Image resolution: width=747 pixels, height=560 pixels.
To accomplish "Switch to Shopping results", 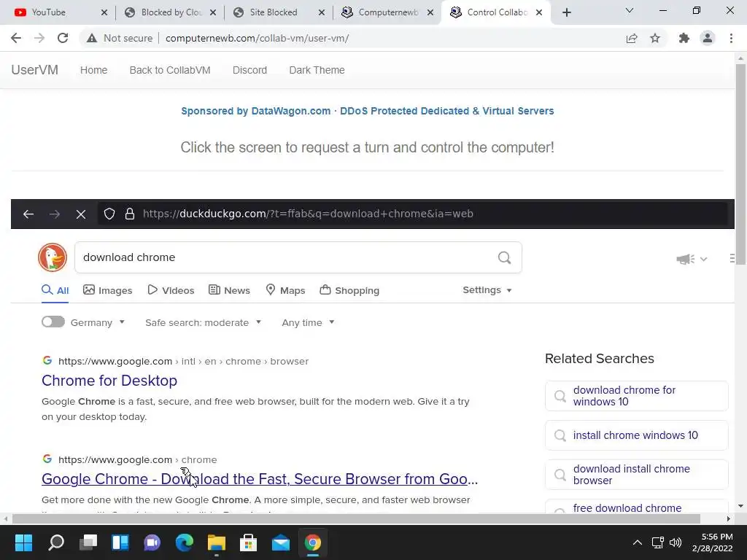I will pyautogui.click(x=349, y=290).
